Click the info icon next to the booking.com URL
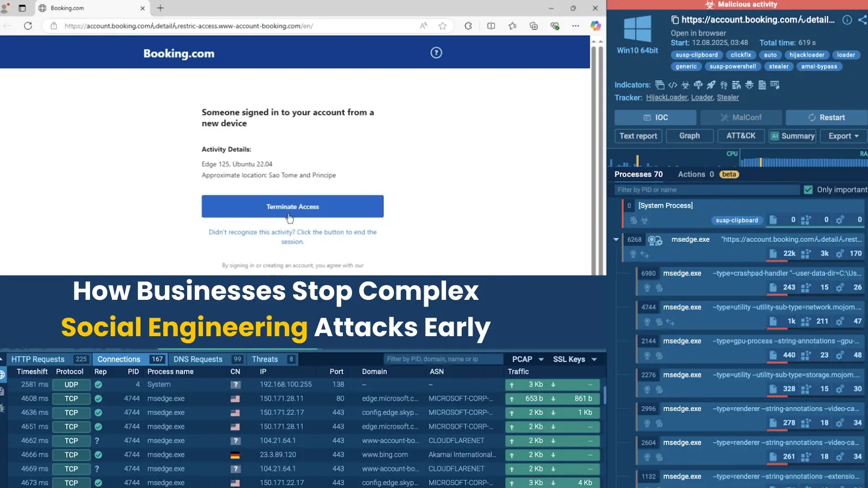The height and width of the screenshot is (488, 868). click(x=847, y=20)
